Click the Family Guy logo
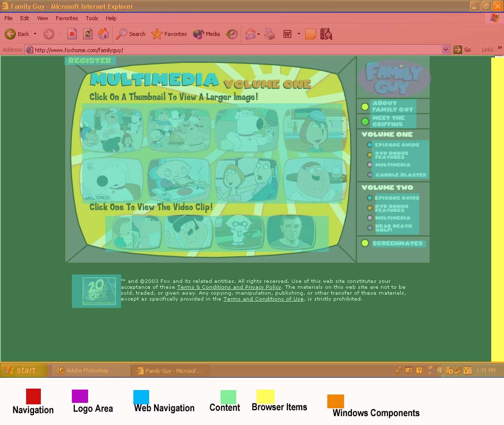The width and height of the screenshot is (504, 425). coord(393,78)
